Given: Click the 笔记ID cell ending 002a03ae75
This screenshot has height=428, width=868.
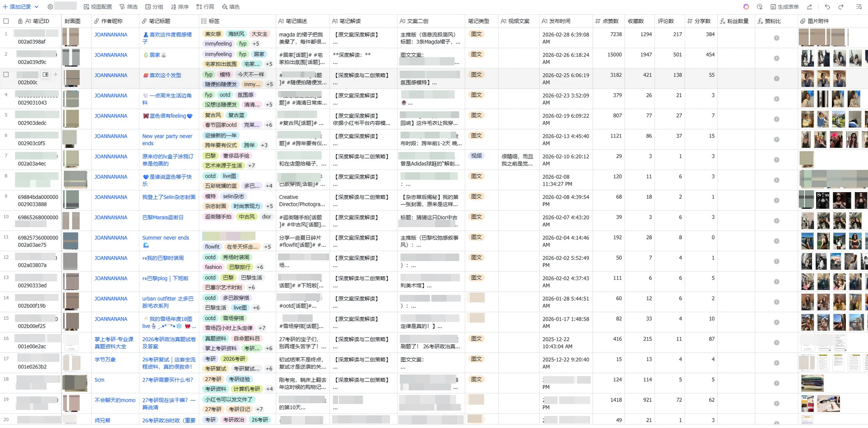Looking at the screenshot, I should [38, 241].
